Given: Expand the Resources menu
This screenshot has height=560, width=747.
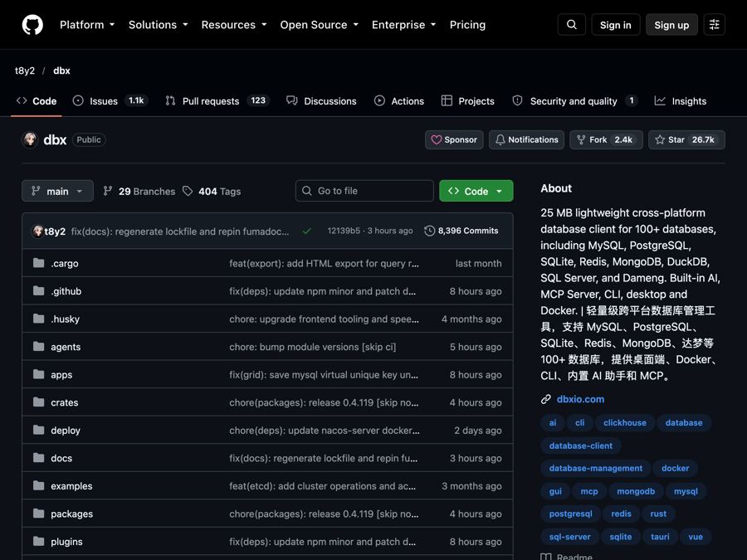Looking at the screenshot, I should point(234,25).
